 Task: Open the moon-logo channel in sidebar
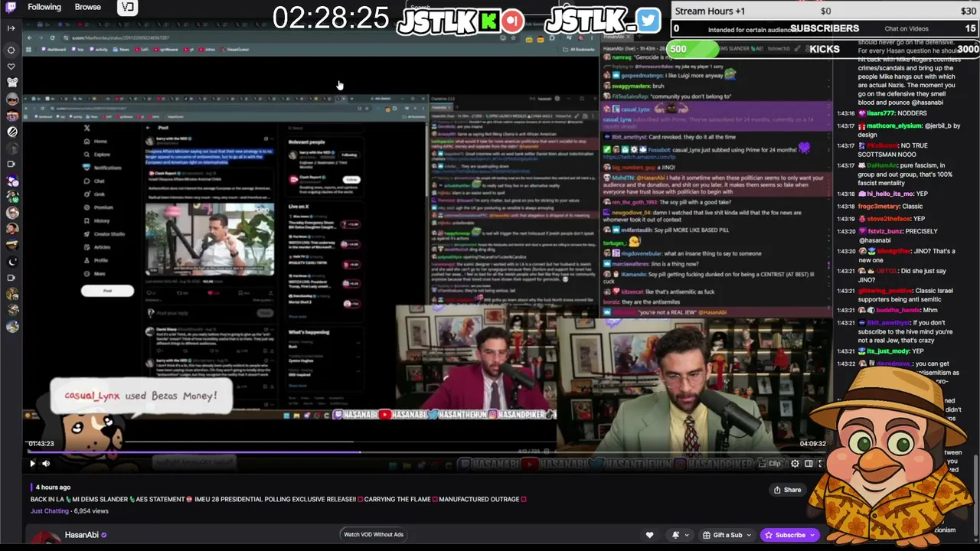coord(11,262)
